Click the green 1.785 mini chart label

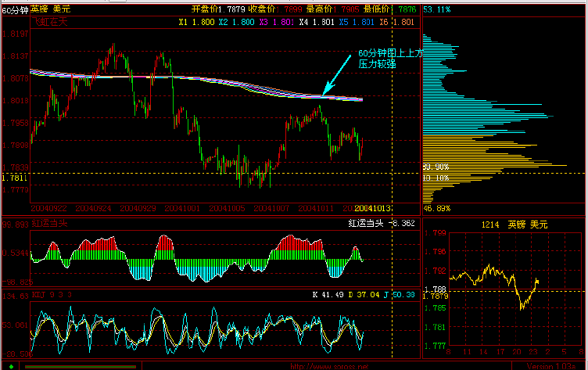click(436, 308)
